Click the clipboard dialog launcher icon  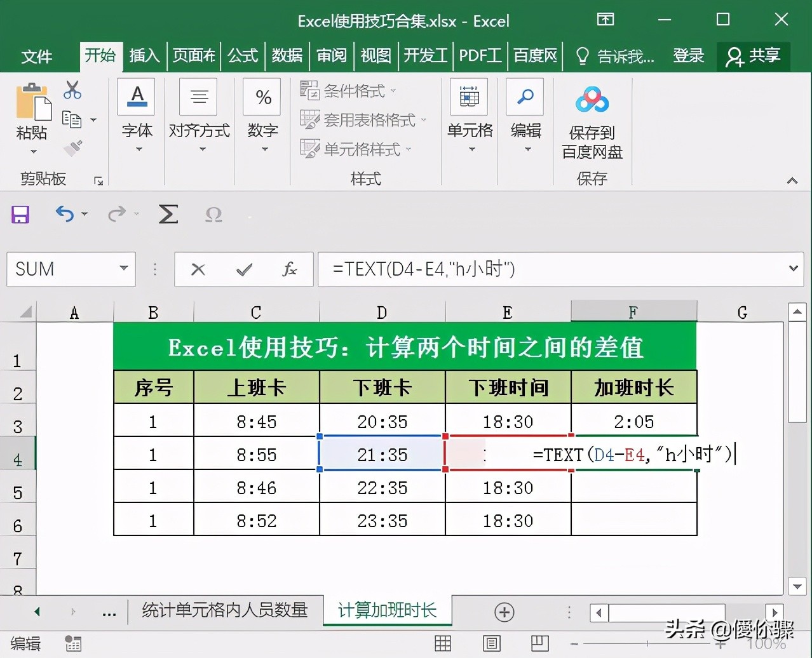point(98,181)
